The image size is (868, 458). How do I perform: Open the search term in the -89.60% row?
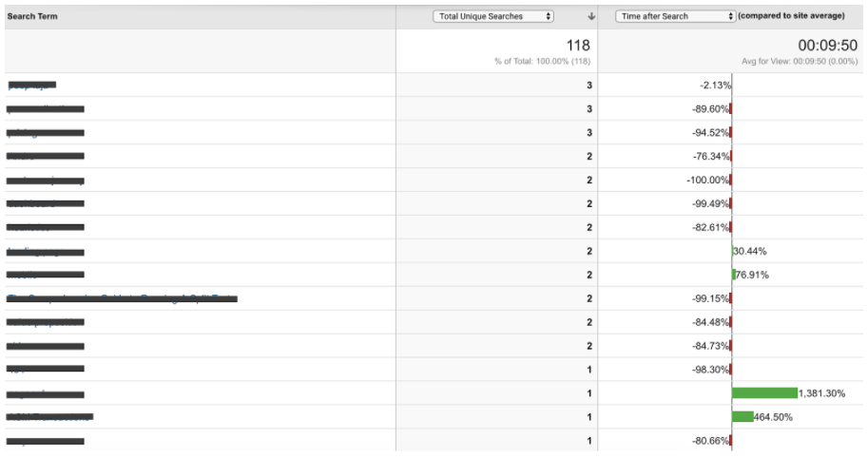tap(46, 109)
